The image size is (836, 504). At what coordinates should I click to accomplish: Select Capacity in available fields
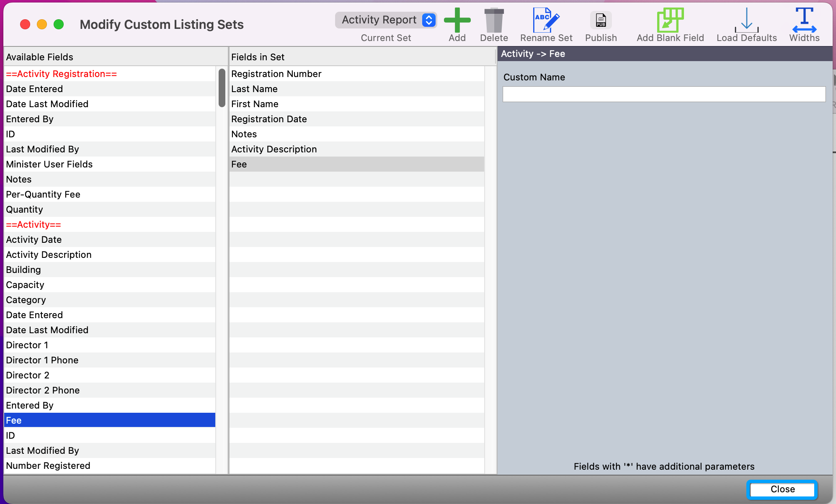pyautogui.click(x=25, y=285)
